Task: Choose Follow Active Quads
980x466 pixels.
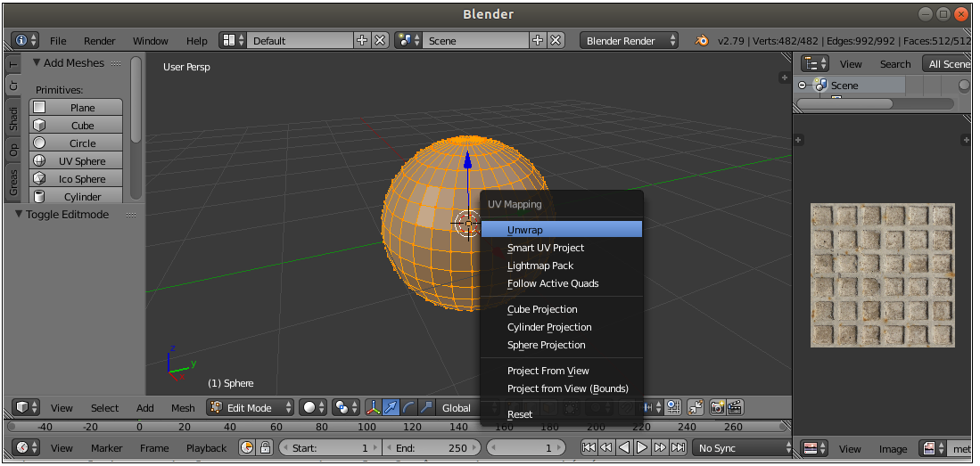Action: [x=562, y=283]
